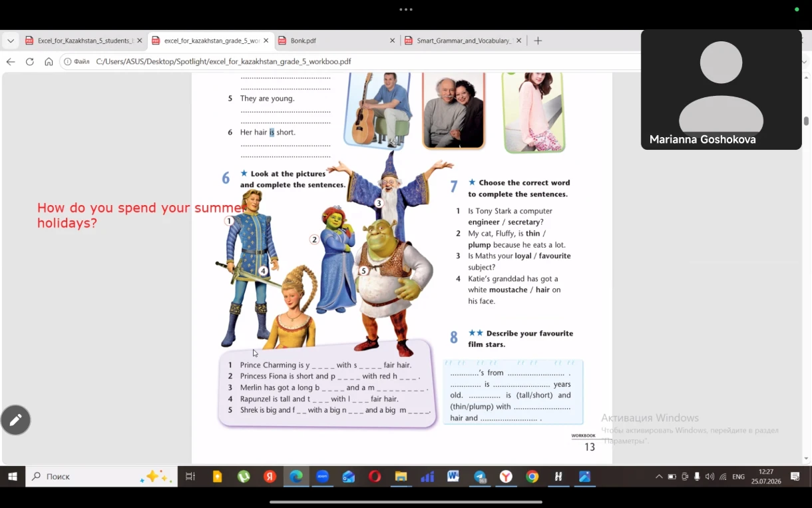
Task: Click the elderly couple photo
Action: (x=454, y=112)
